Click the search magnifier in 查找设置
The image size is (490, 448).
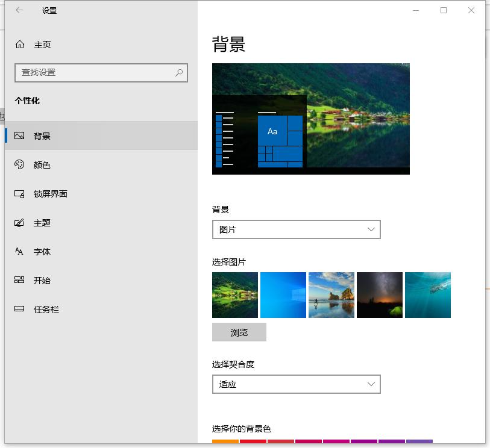point(178,72)
